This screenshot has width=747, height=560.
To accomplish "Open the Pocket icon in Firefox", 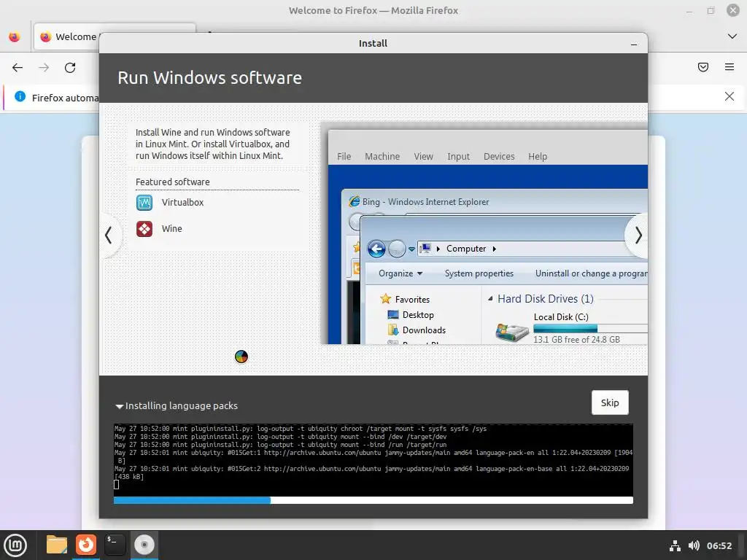I will [x=703, y=67].
